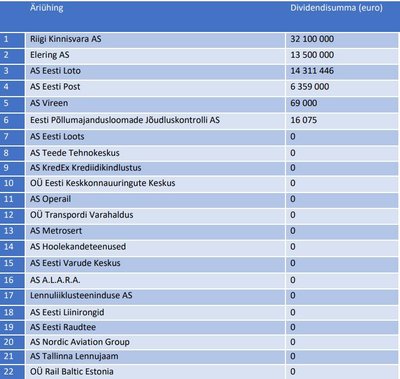The width and height of the screenshot is (400, 379).
Task: Select the dividend value for OÜ Rail Baltic Estonia
Action: [x=293, y=372]
